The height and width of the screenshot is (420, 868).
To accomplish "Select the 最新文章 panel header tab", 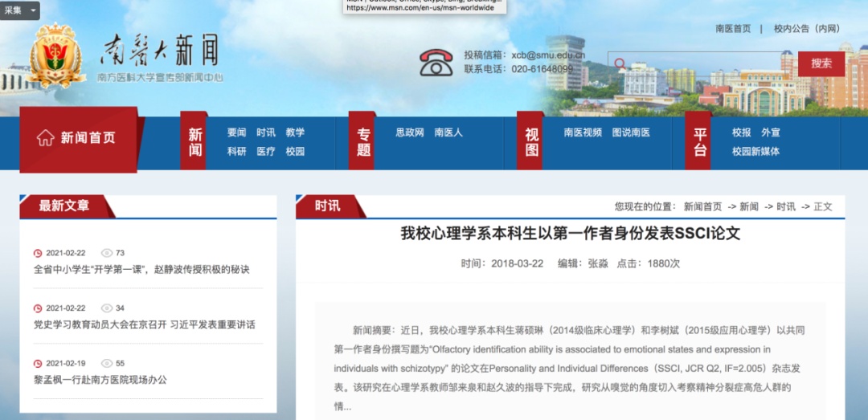I will pos(64,206).
